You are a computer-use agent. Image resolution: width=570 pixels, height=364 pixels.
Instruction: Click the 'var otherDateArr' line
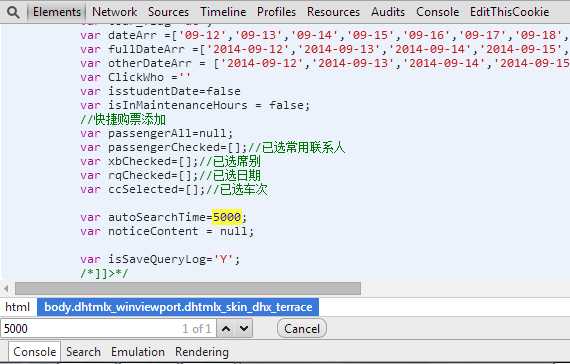click(325, 63)
